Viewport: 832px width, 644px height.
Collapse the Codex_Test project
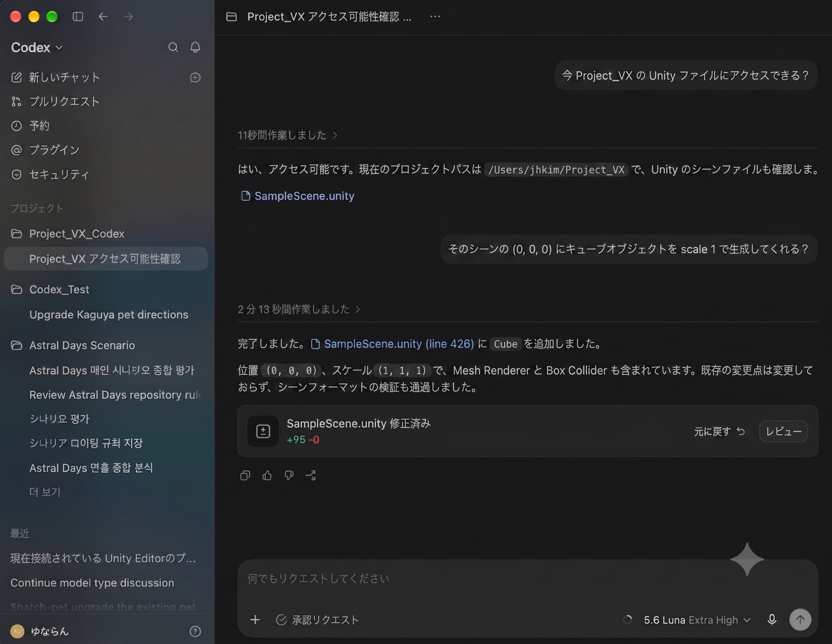pos(59,290)
